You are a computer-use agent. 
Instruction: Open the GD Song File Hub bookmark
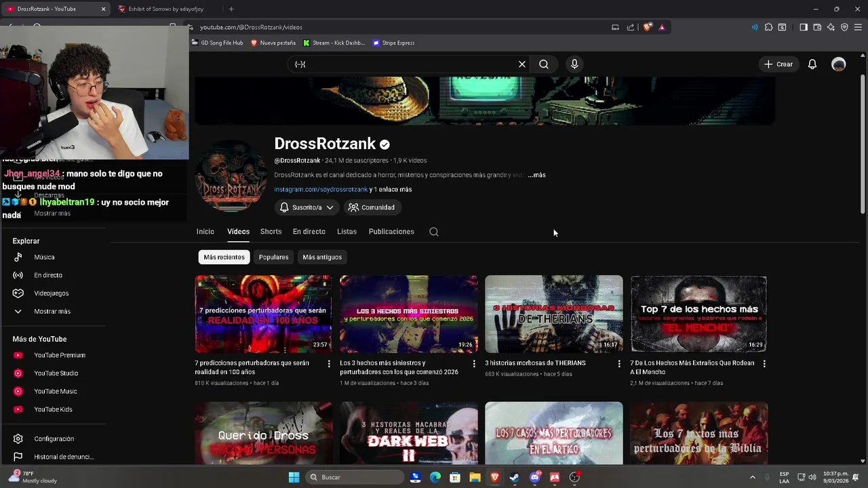[217, 43]
